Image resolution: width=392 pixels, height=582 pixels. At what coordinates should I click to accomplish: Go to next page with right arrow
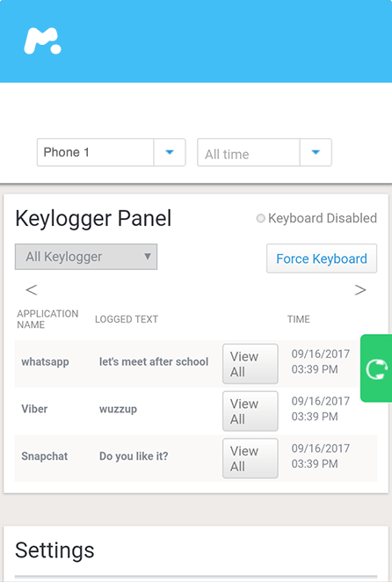click(360, 290)
